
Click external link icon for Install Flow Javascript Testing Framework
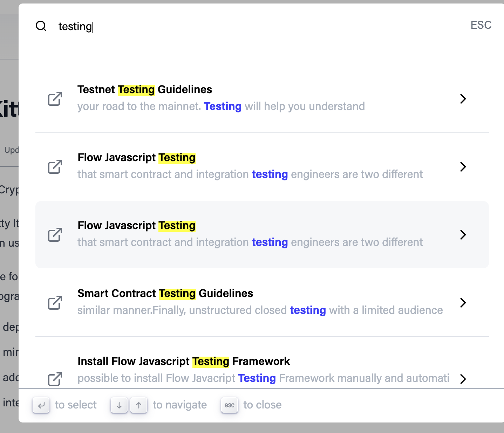click(x=55, y=379)
